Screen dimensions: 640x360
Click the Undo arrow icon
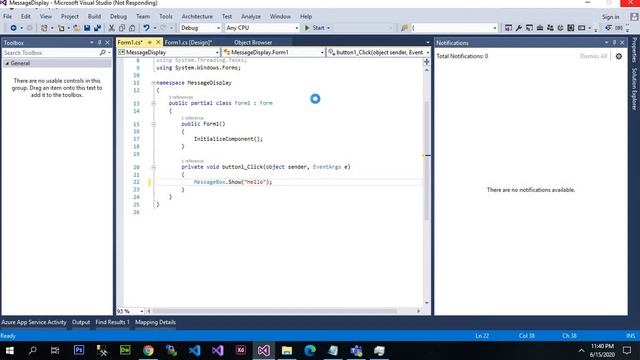pyautogui.click(x=146, y=28)
